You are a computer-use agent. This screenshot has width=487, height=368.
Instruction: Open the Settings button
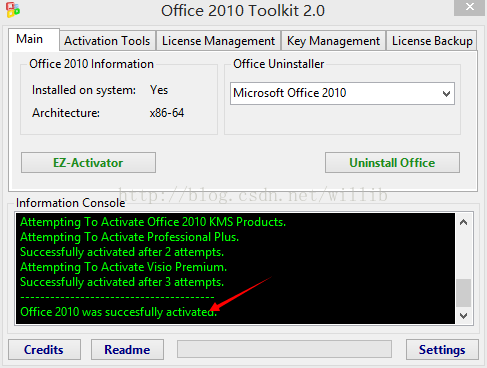[442, 350]
